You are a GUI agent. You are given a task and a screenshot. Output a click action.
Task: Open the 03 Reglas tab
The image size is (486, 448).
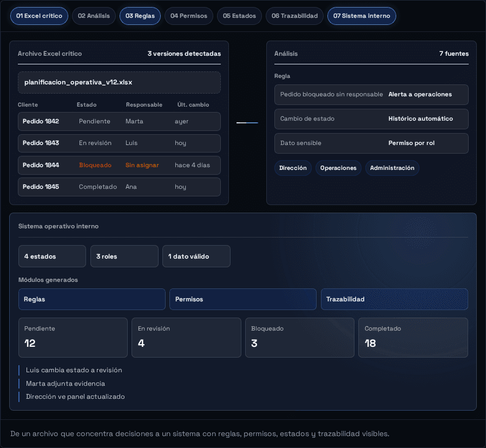pos(140,16)
